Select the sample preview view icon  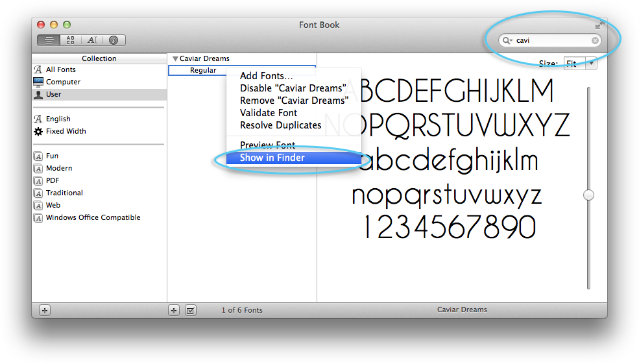point(49,40)
